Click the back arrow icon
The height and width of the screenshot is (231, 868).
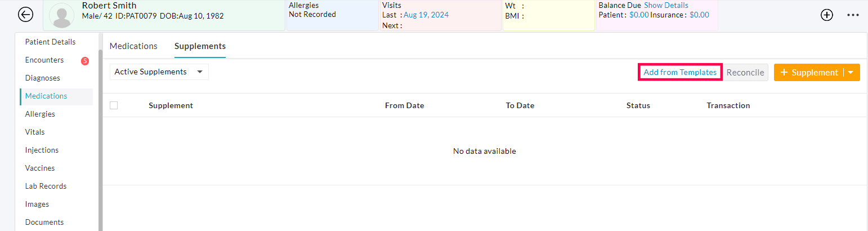(25, 15)
